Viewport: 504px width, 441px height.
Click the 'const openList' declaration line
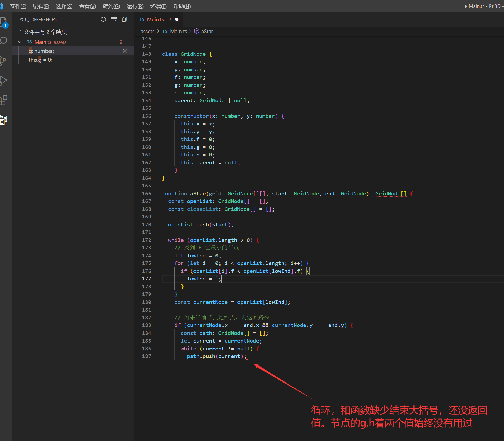click(218, 201)
